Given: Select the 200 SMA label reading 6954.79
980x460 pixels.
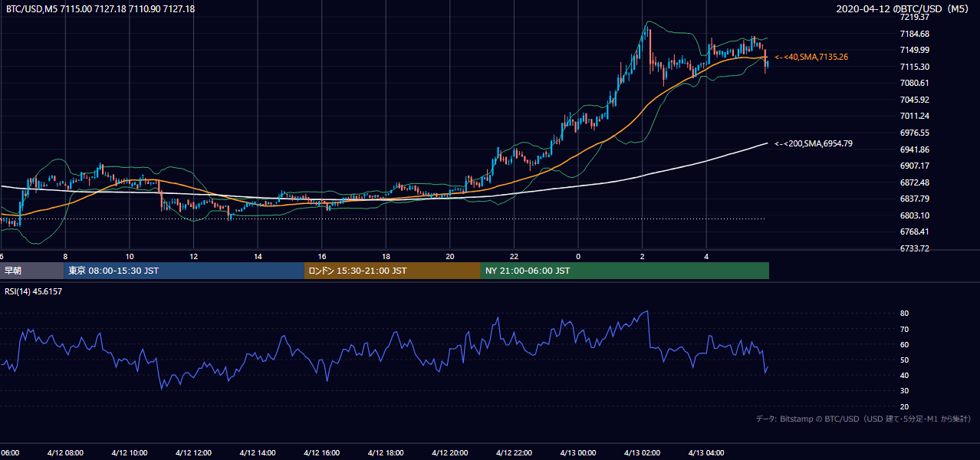Looking at the screenshot, I should coord(813,143).
